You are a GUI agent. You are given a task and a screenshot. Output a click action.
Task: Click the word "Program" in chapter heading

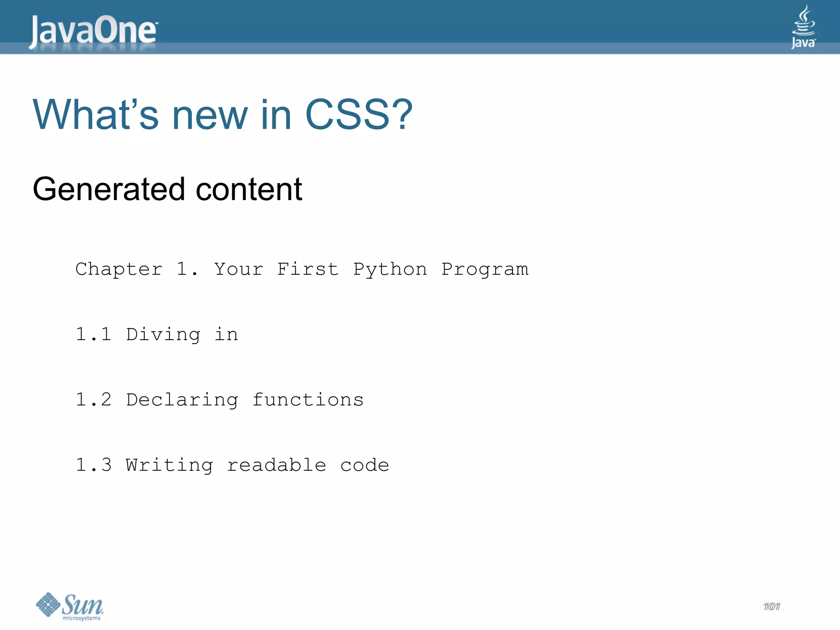(x=485, y=269)
